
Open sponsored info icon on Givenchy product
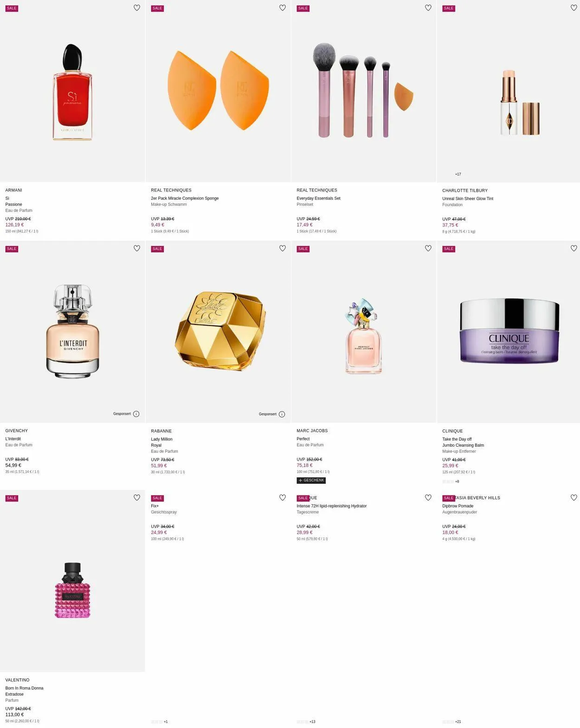coord(136,414)
